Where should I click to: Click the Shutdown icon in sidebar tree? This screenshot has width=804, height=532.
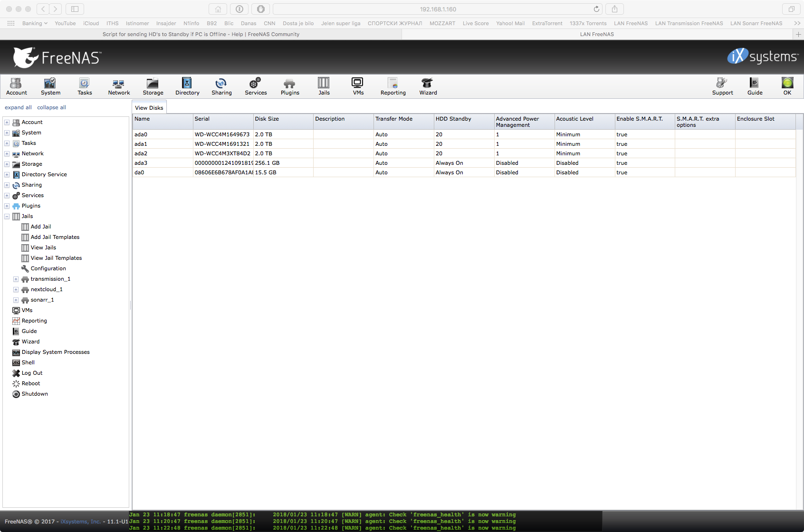tap(16, 394)
